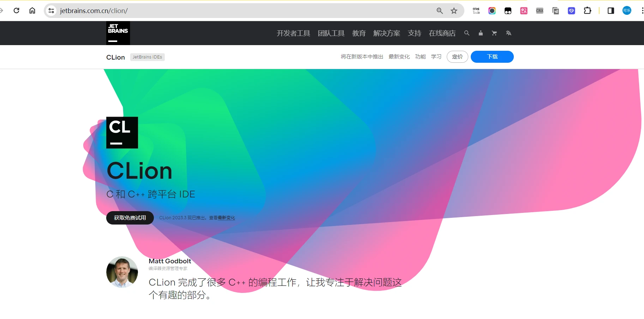
Task: Open the gray stacked-pages extension
Action: click(555, 11)
